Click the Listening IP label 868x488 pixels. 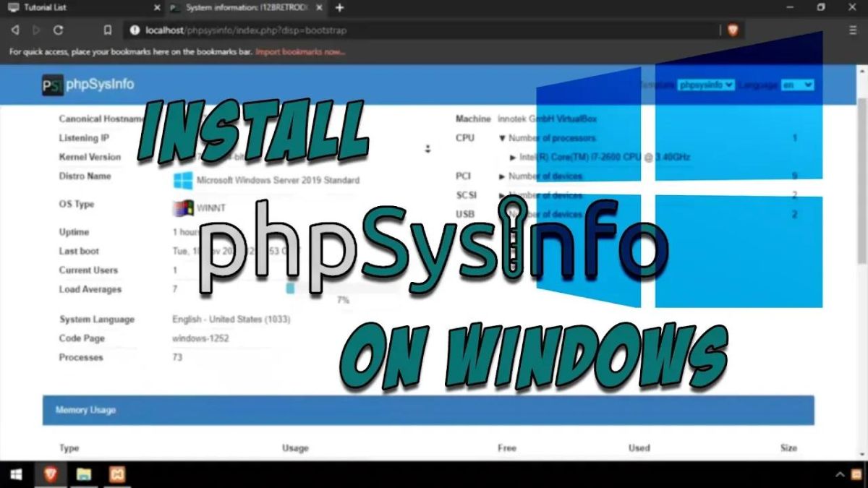84,137
